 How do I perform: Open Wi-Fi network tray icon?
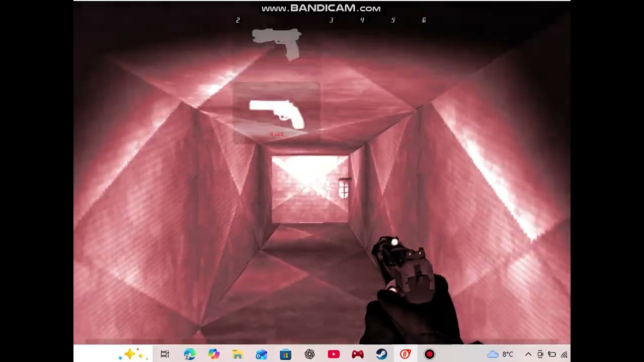click(565, 354)
